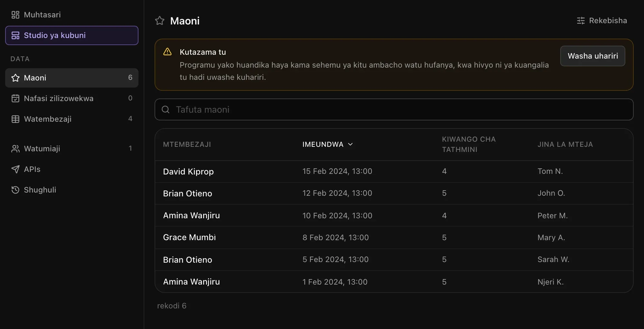Click Amina Wanjiru in 10 Feb row
The image size is (644, 329).
[x=191, y=215]
